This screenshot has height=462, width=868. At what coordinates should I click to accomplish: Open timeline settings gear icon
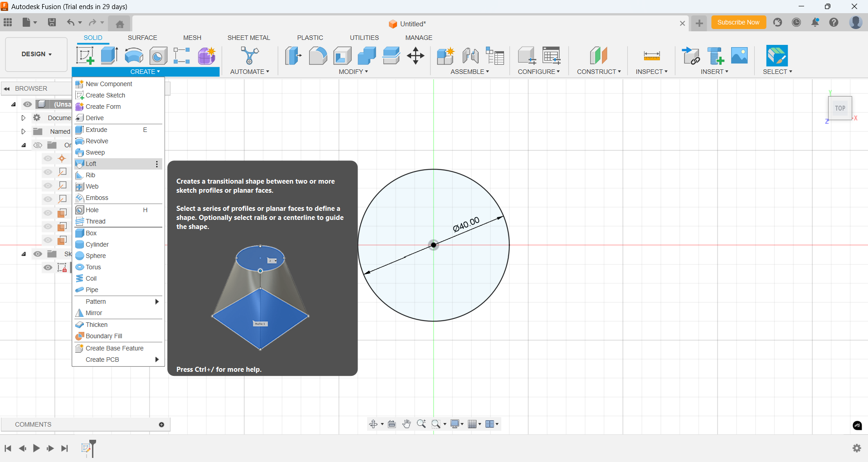pyautogui.click(x=857, y=448)
